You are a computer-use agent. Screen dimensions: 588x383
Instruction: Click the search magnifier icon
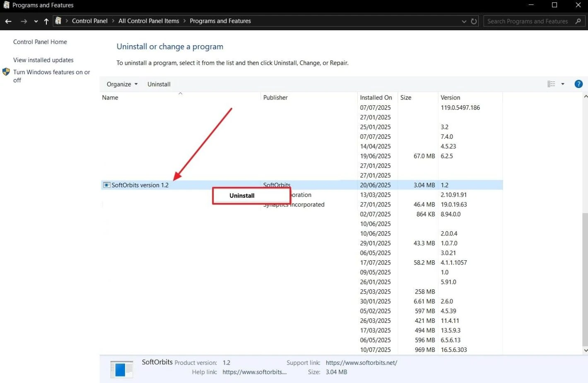[578, 21]
